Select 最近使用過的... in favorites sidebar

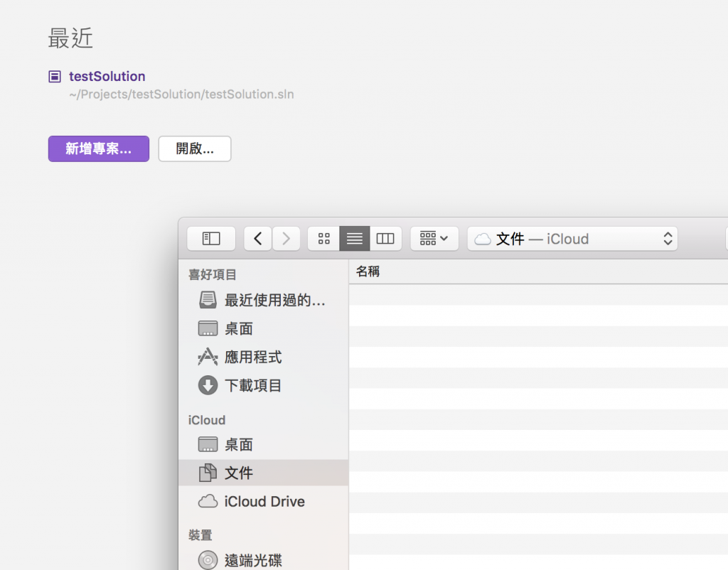tap(263, 301)
